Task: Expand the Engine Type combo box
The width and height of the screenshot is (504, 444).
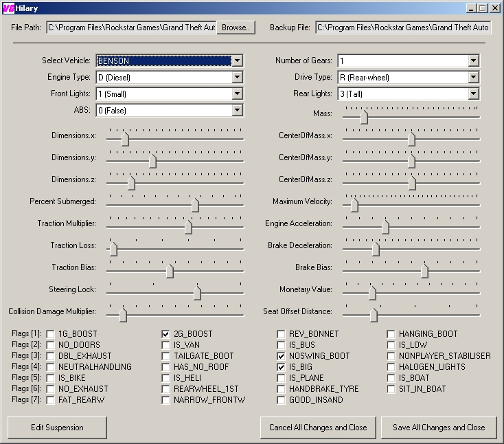Action: 237,78
